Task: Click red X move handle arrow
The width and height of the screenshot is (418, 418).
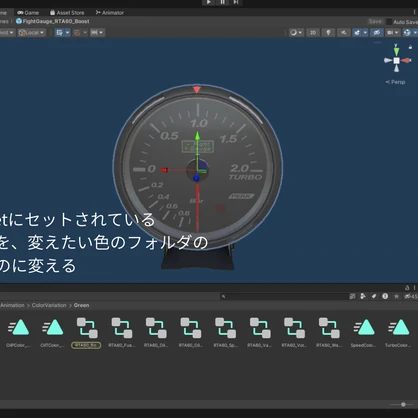Action: [x=164, y=170]
